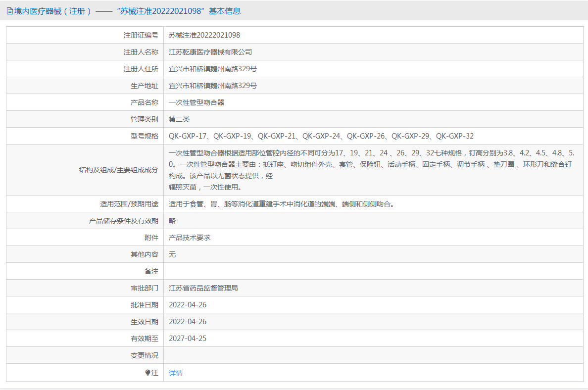Select registration number 苏械注准20222021098 value
588x390 pixels.
click(x=204, y=35)
